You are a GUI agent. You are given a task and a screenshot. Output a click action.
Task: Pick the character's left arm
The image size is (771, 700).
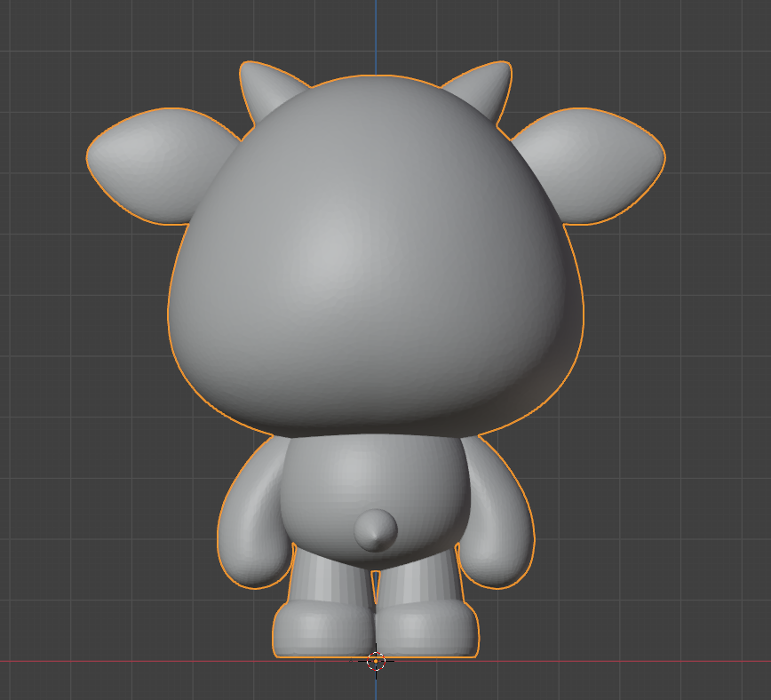coord(253,524)
